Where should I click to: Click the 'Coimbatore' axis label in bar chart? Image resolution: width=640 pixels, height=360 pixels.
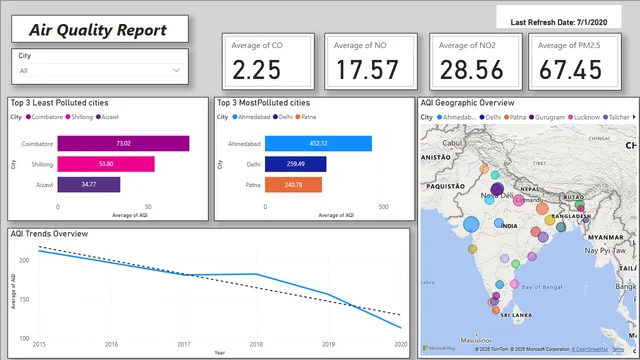[x=37, y=144]
